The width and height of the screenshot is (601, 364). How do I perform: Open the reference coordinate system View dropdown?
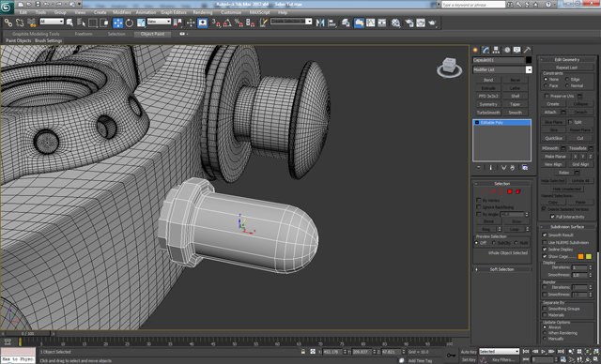159,22
